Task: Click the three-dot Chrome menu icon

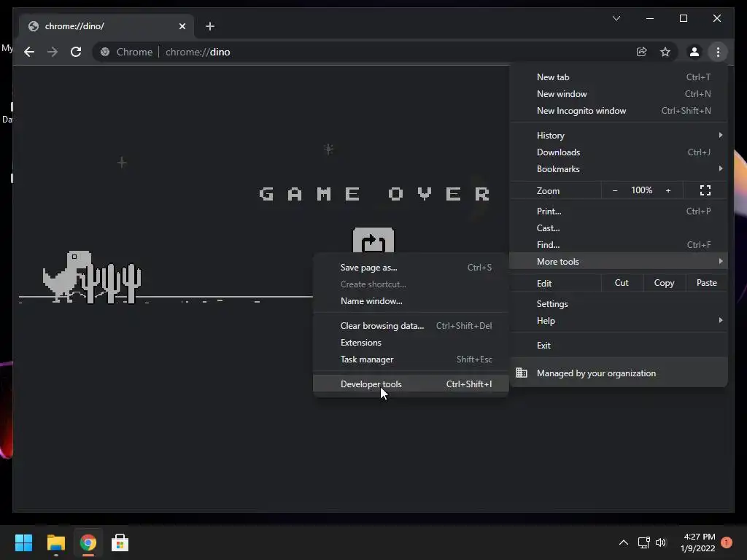Action: (718, 52)
